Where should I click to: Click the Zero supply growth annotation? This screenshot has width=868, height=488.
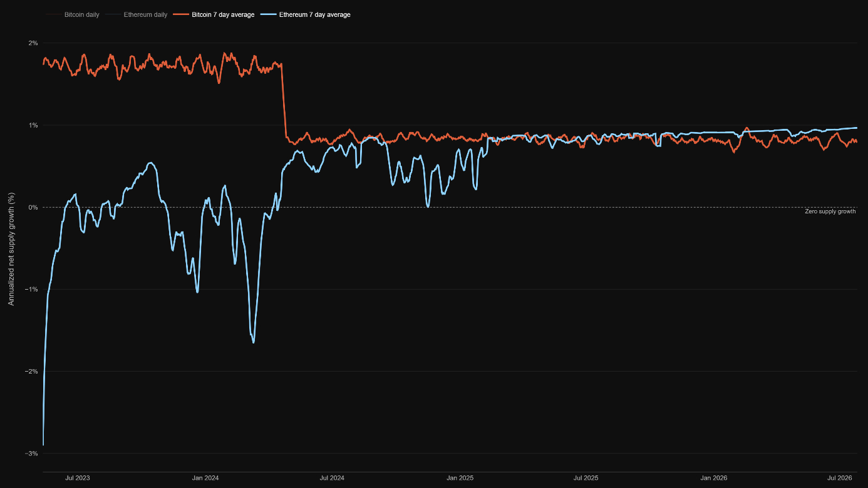click(830, 211)
